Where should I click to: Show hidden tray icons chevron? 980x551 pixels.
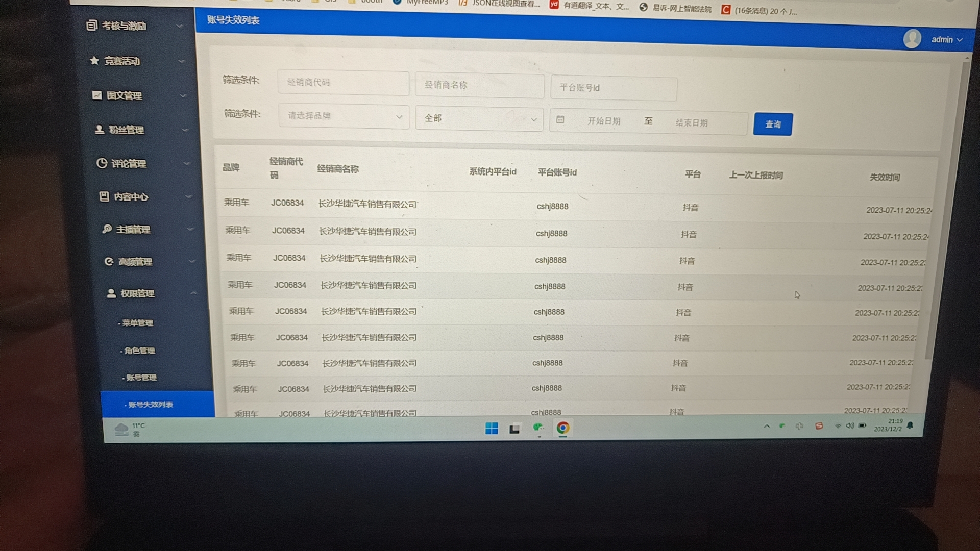767,426
